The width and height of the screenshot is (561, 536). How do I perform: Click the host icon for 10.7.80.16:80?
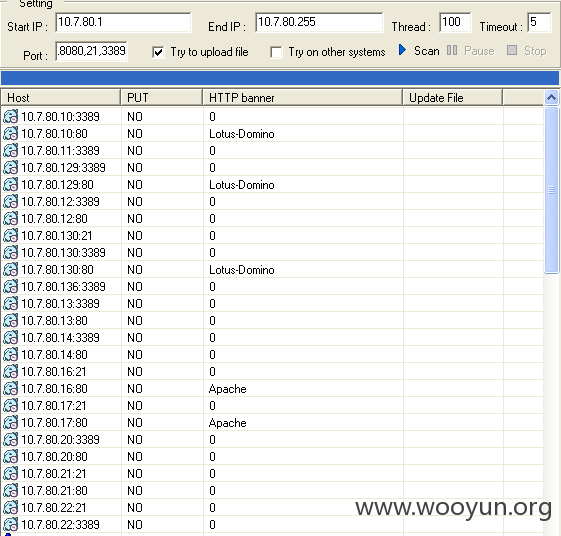click(10, 389)
